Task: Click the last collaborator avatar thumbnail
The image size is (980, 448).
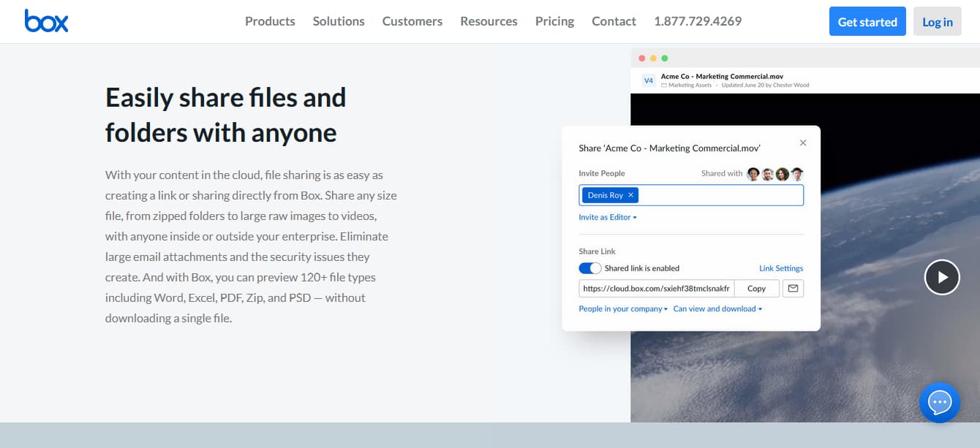Action: [797, 174]
